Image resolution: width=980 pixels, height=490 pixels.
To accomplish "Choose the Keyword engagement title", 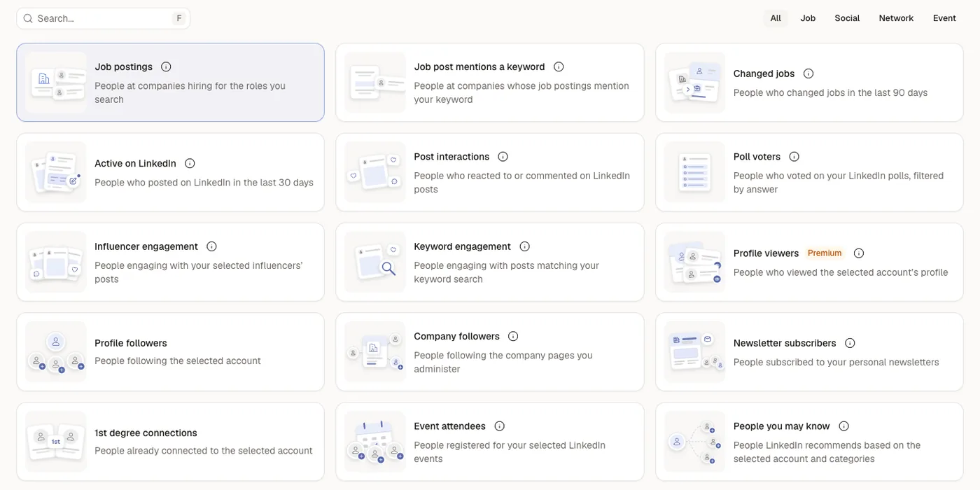I will tap(462, 246).
